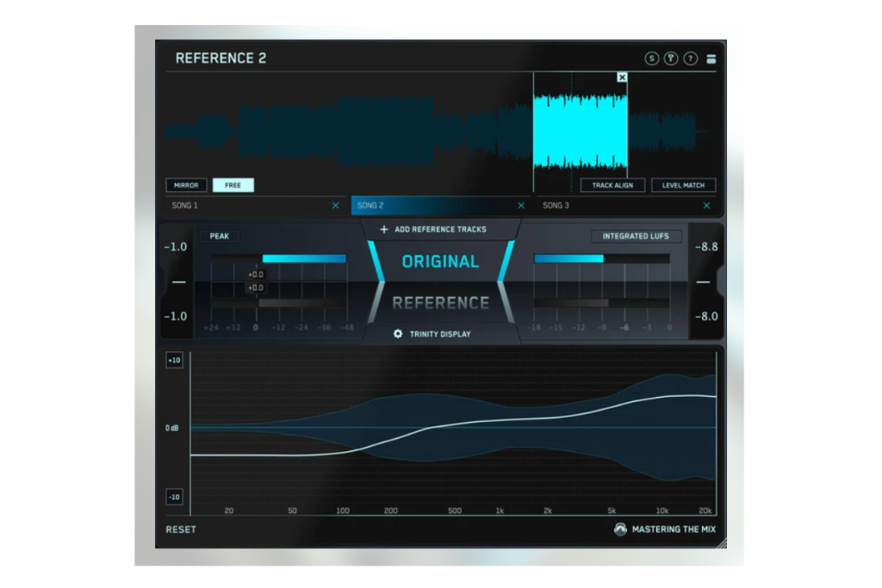Open the question mark help icon
The width and height of the screenshot is (882, 588).
click(690, 59)
